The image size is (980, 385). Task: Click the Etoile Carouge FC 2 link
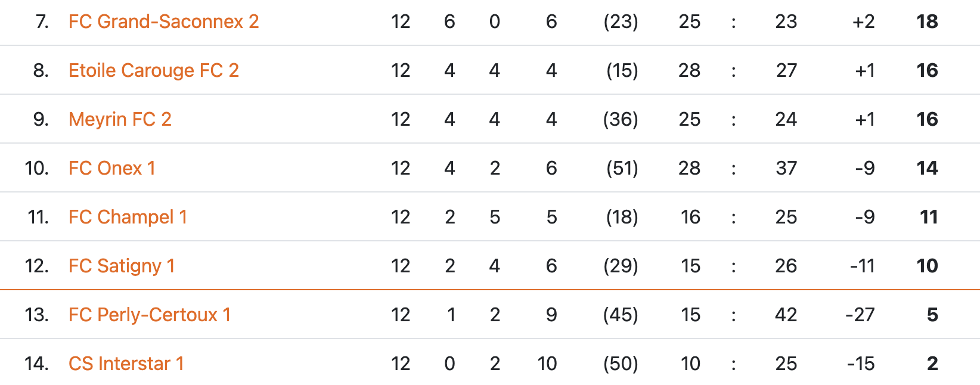[x=153, y=70]
